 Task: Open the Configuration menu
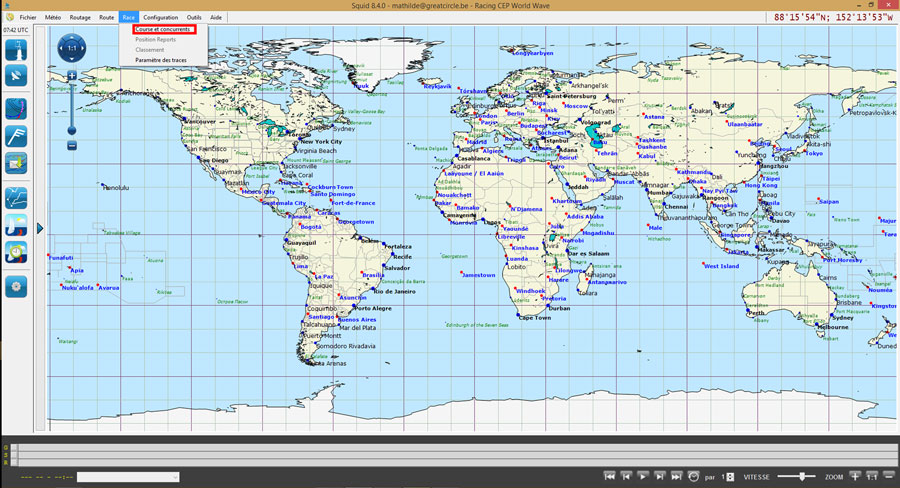tap(160, 17)
